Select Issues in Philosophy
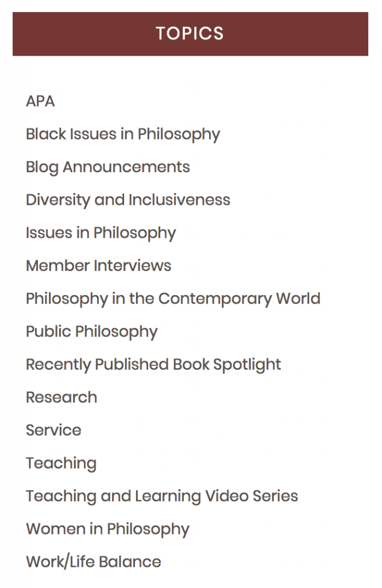Image resolution: width=382 pixels, height=588 pixels. [x=101, y=233]
